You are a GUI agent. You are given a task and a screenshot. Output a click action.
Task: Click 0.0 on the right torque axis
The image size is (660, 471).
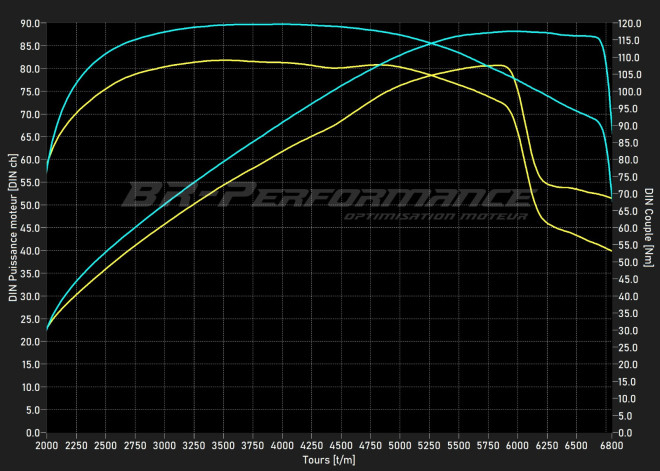[x=623, y=433]
